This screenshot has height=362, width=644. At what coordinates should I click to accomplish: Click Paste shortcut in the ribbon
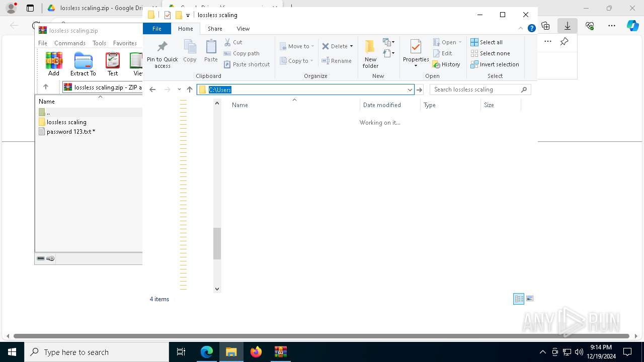tap(247, 64)
